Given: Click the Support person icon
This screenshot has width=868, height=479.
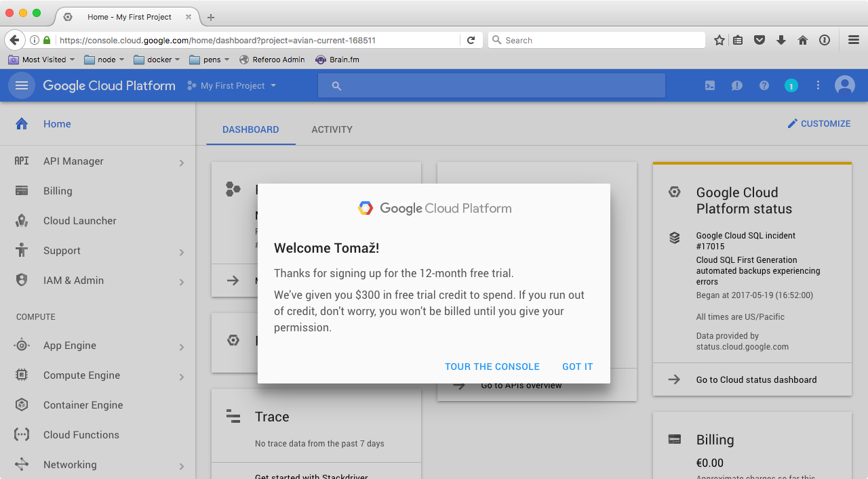Looking at the screenshot, I should coord(22,250).
